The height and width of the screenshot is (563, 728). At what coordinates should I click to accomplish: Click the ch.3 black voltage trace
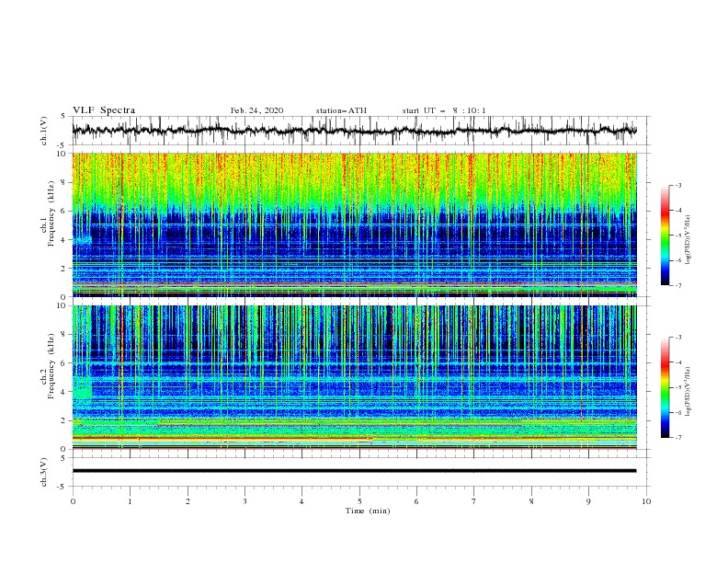tap(354, 471)
